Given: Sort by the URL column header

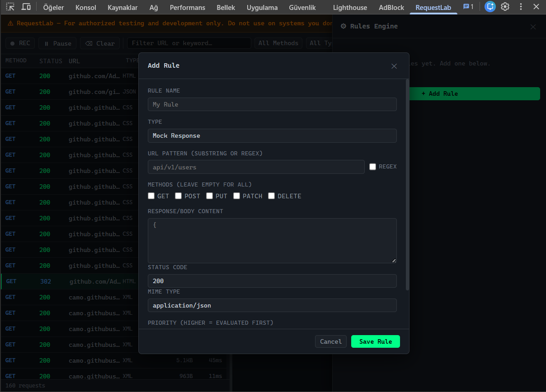Looking at the screenshot, I should [74, 61].
